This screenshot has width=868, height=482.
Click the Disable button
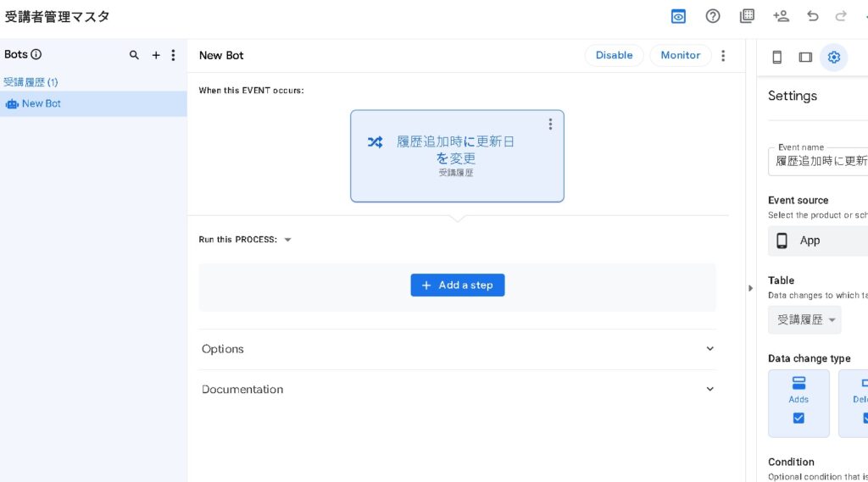pyautogui.click(x=614, y=56)
